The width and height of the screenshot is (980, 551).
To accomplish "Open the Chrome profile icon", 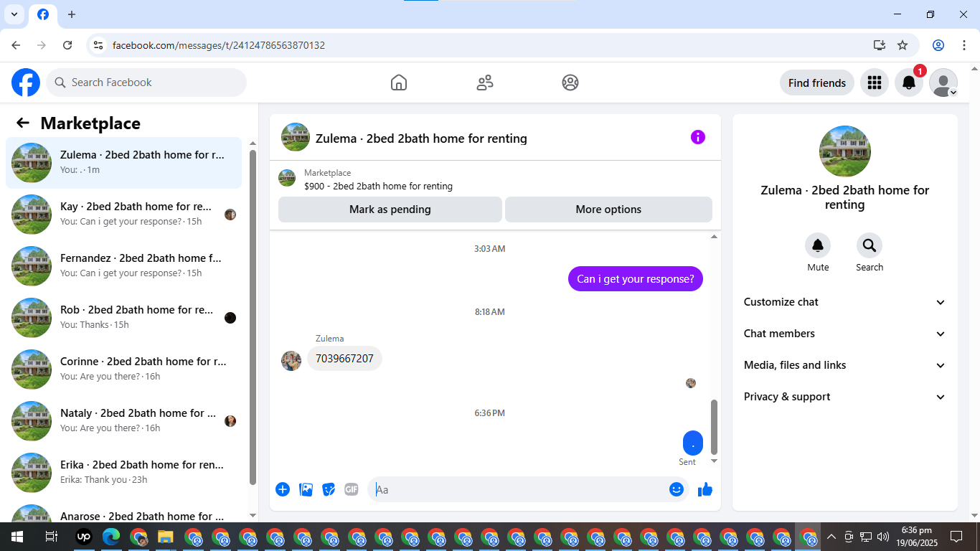I will click(x=938, y=45).
